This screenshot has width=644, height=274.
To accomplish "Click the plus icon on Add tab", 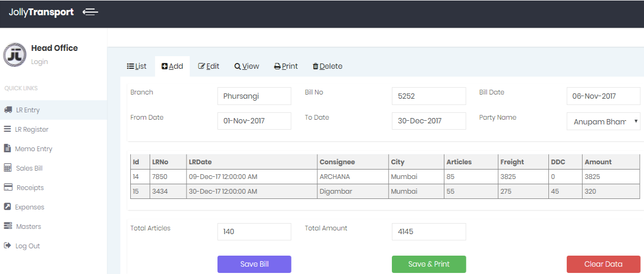I will [x=164, y=66].
